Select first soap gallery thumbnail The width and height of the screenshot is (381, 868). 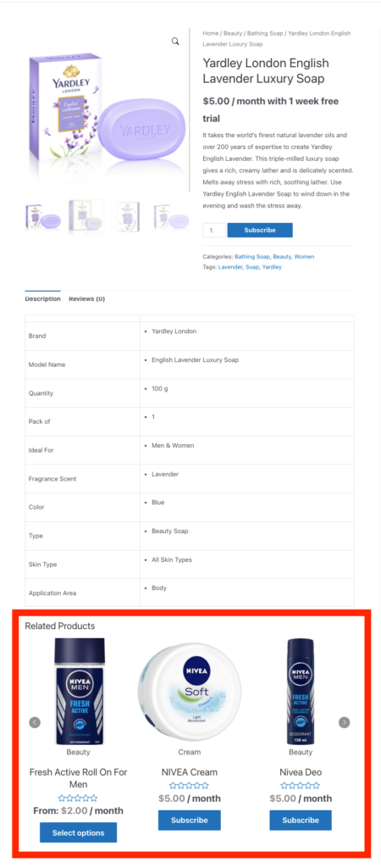tap(43, 217)
